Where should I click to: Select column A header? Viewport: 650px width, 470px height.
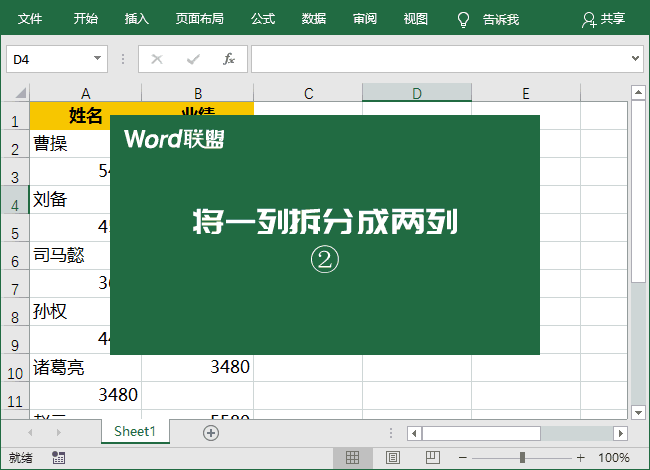coord(85,93)
